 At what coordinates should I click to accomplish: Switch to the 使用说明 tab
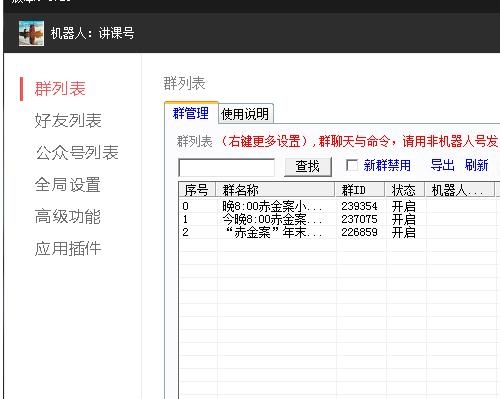pyautogui.click(x=245, y=114)
